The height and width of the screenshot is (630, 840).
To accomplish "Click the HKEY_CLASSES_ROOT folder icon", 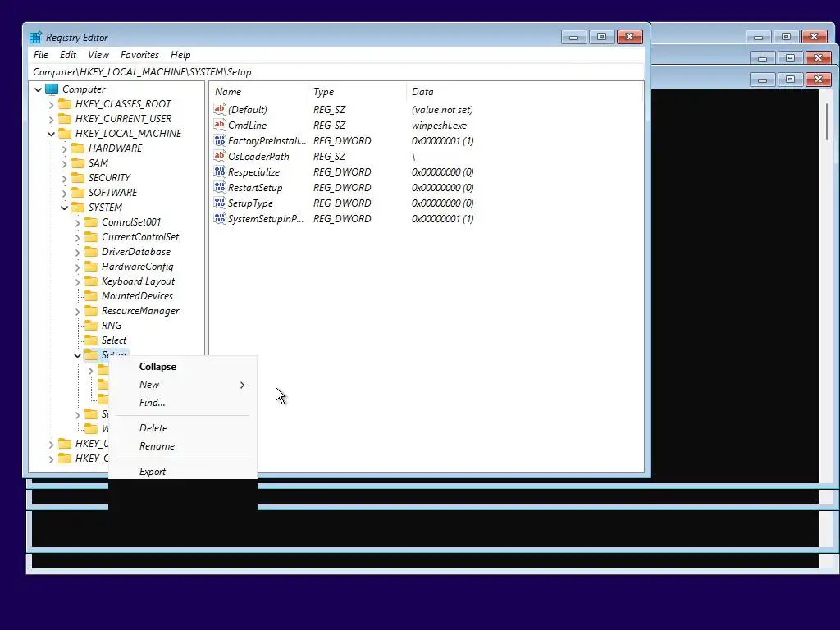I will point(65,104).
